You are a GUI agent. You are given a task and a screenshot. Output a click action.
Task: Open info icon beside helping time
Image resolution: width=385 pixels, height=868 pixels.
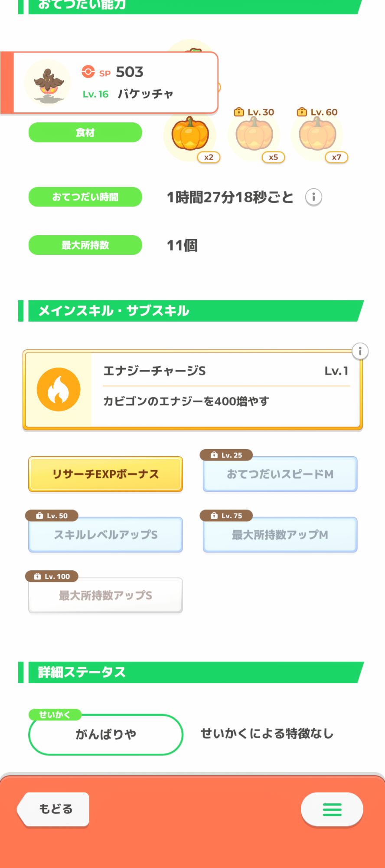pos(313,197)
